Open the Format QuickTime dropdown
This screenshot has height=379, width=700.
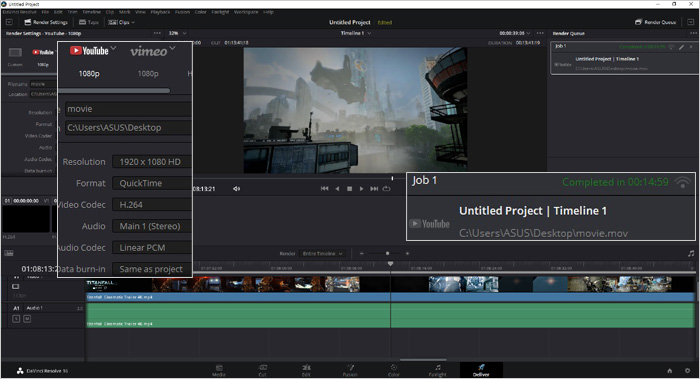point(152,183)
